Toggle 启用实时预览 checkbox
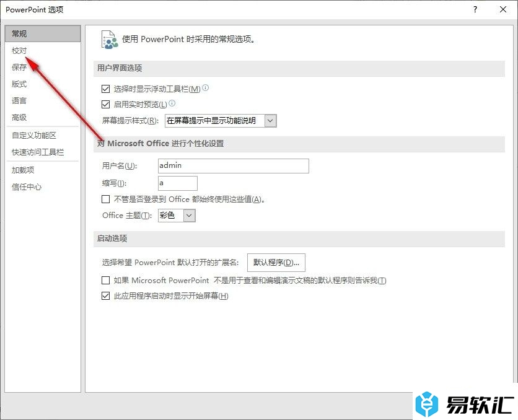 pyautogui.click(x=106, y=105)
